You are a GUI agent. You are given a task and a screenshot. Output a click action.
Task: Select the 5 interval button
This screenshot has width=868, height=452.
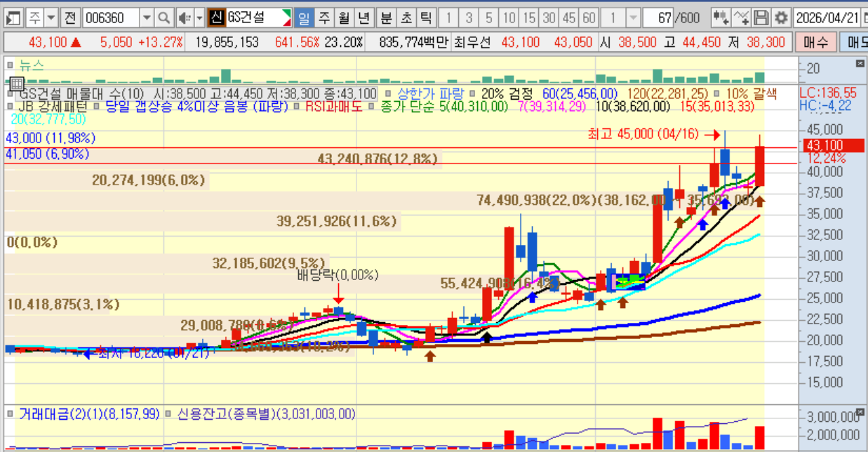click(488, 17)
